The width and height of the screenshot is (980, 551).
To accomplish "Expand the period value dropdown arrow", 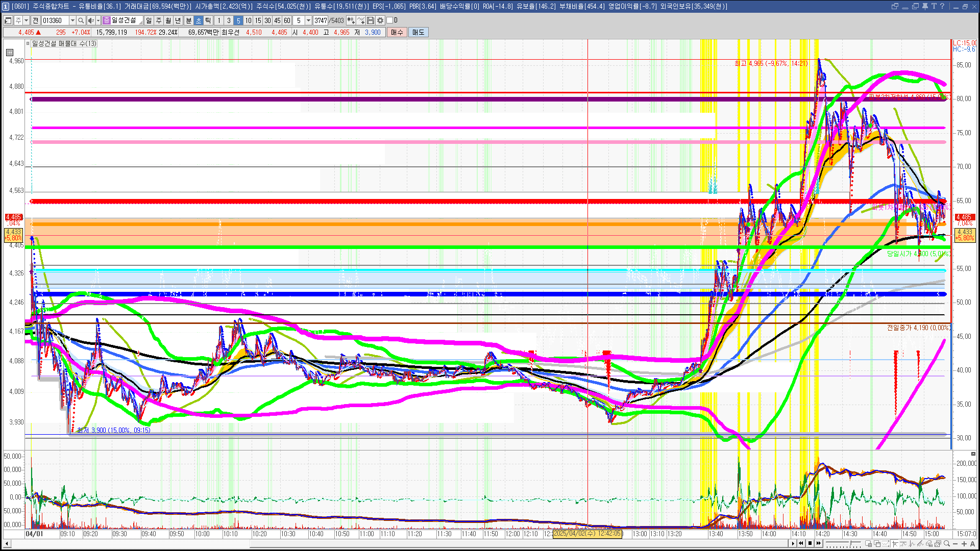I will click(308, 20).
